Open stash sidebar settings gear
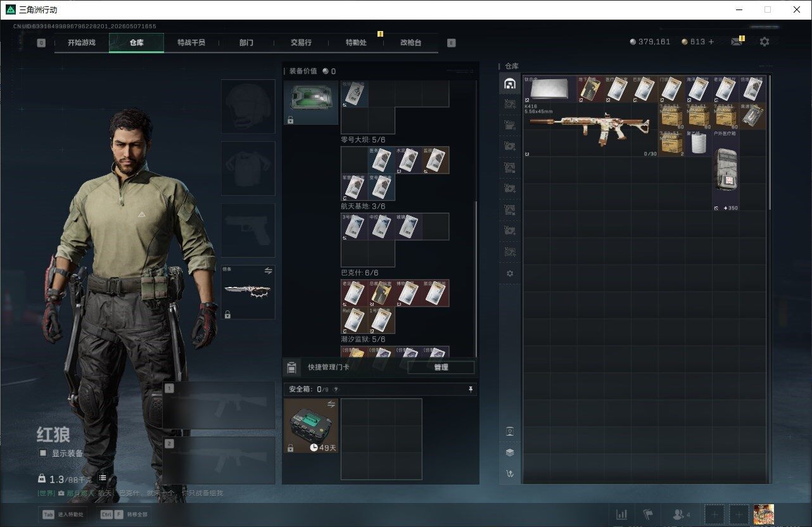This screenshot has width=812, height=527. [510, 274]
